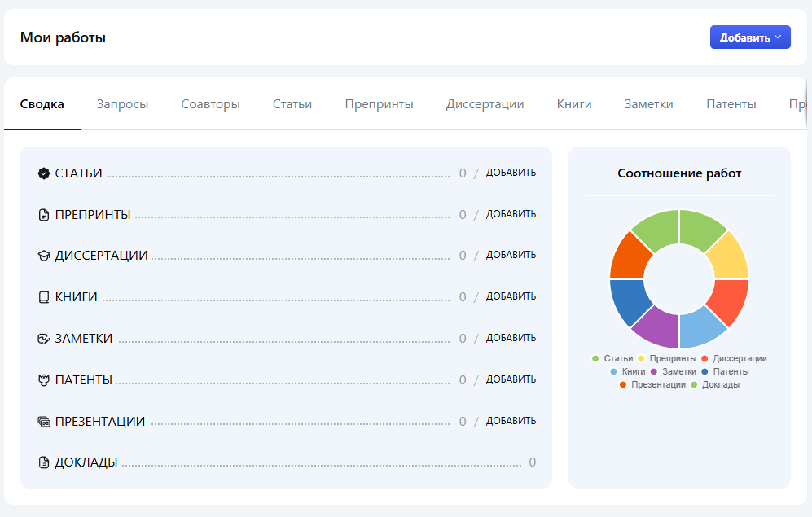The height and width of the screenshot is (517, 812).
Task: Click the note icon beside ЗАМЕТКИ
Action: click(x=44, y=339)
